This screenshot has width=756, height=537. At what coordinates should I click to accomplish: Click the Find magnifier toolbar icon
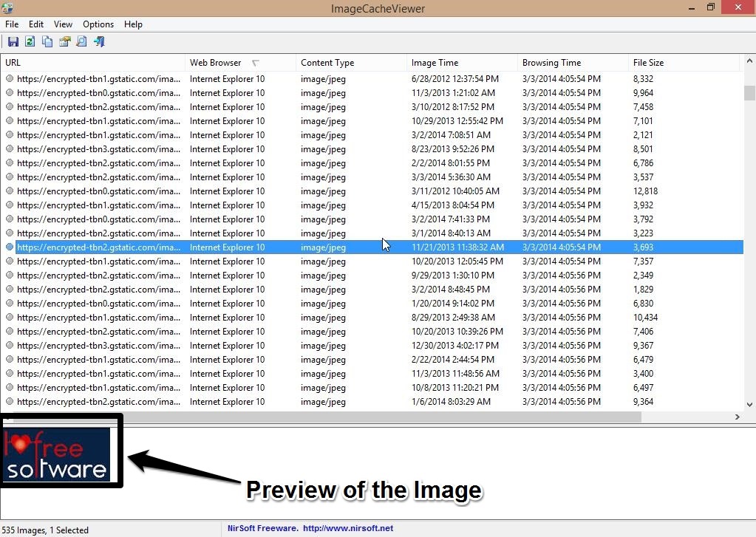(82, 42)
